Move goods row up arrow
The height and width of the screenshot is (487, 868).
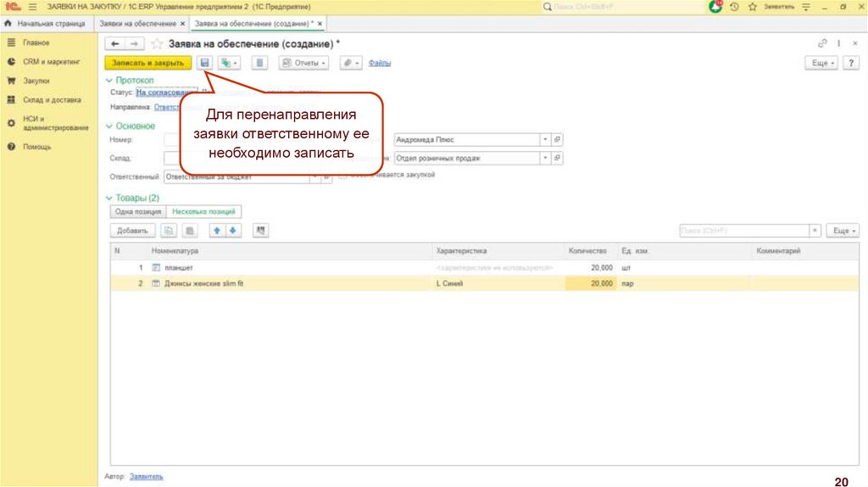tap(217, 231)
